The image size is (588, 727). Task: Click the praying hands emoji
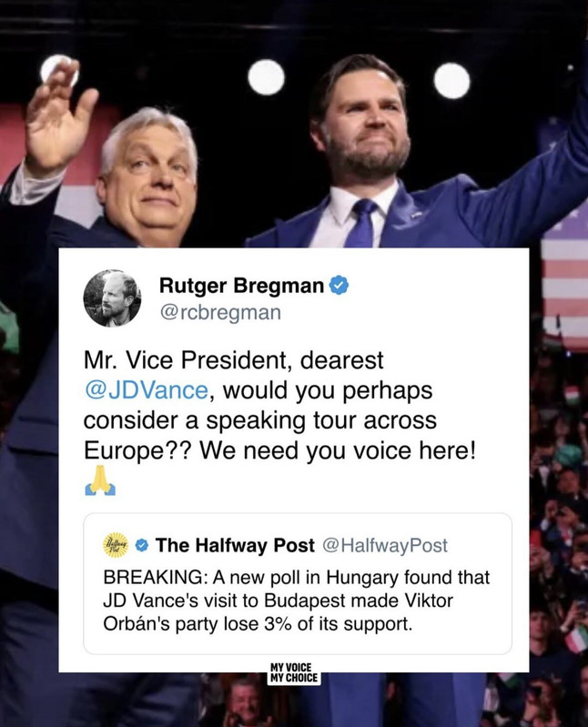(x=100, y=480)
